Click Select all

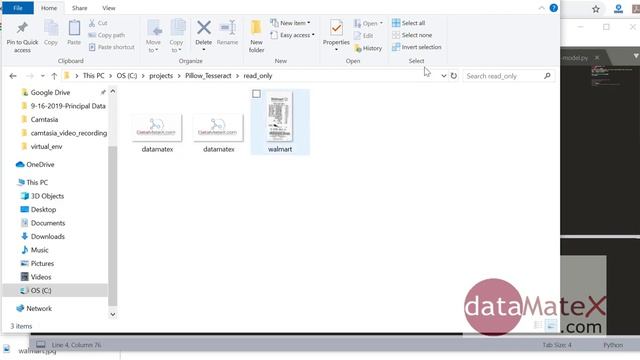(409, 23)
